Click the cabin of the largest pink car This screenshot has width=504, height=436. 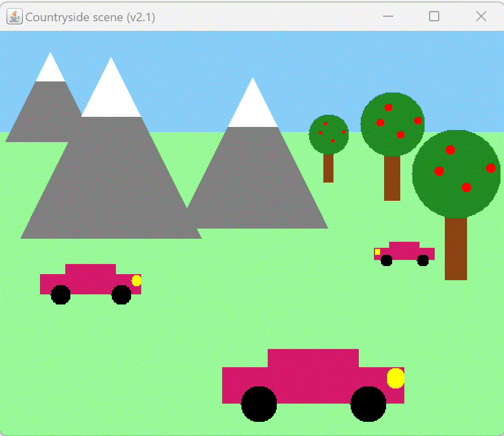(313, 358)
